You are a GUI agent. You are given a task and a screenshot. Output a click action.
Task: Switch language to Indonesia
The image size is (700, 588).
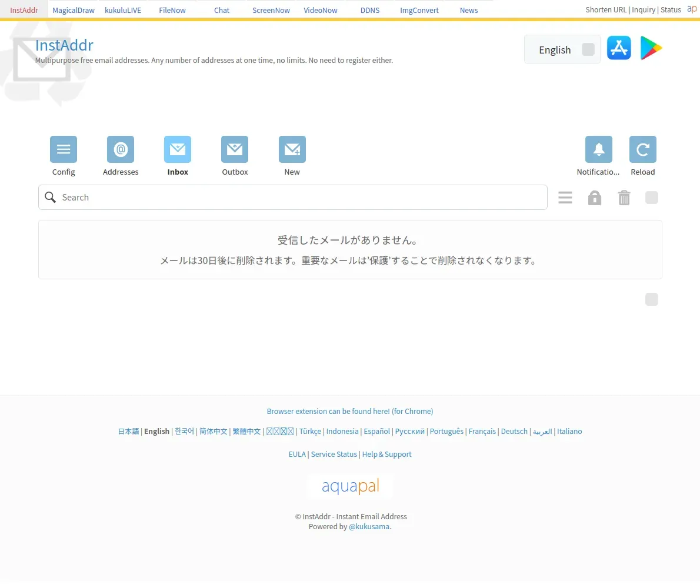pyautogui.click(x=342, y=432)
